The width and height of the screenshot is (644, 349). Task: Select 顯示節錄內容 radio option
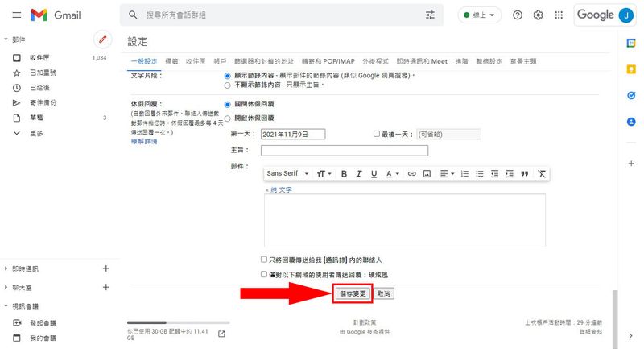227,76
